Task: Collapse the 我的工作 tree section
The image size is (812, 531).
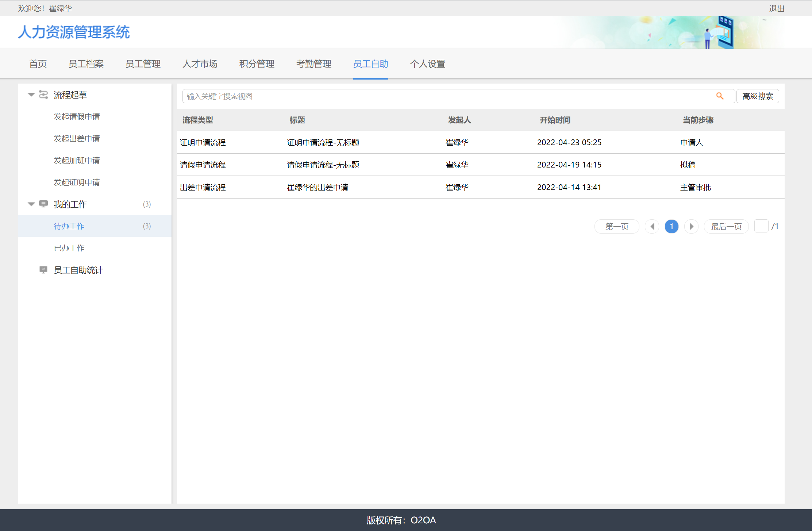Action: 31,204
